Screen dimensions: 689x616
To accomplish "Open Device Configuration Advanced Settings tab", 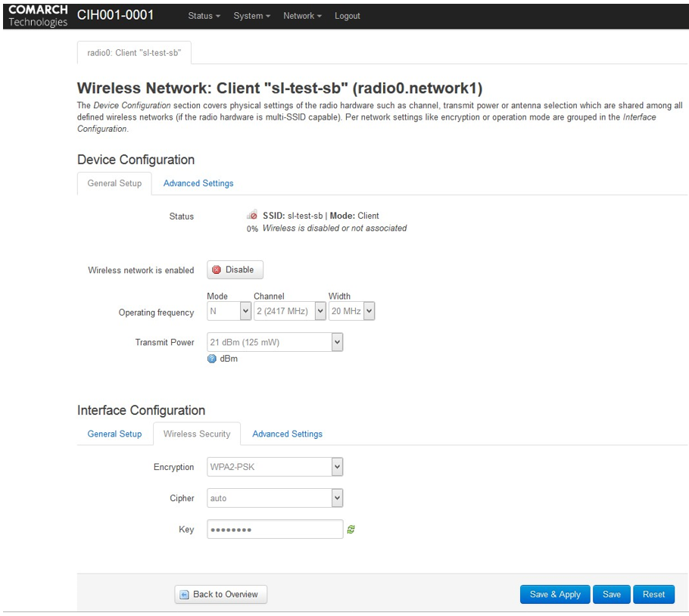I will point(198,183).
